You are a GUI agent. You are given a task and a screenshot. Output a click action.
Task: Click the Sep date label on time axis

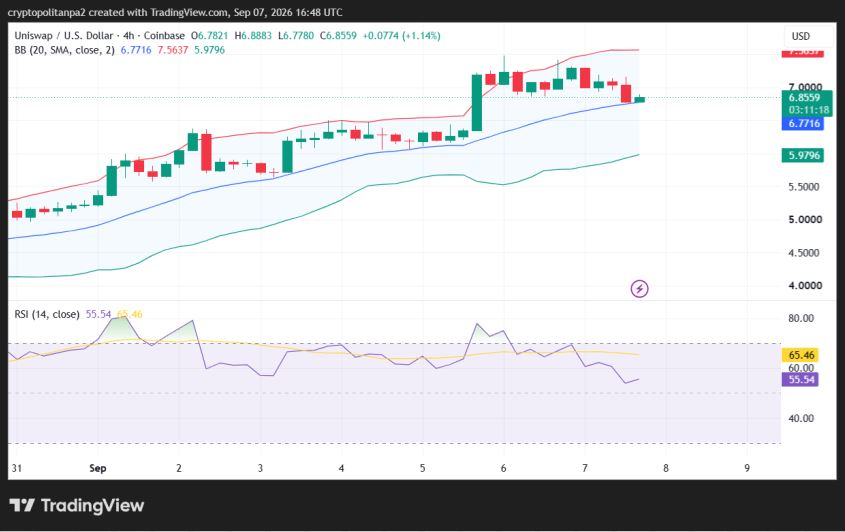tap(98, 468)
